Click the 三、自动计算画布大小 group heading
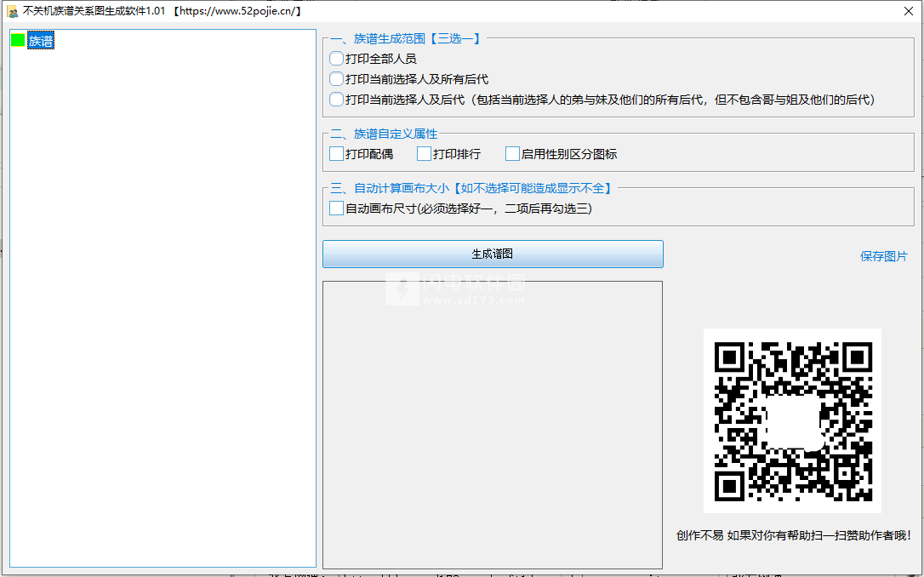Screen dimensions: 924x577 (x=472, y=188)
